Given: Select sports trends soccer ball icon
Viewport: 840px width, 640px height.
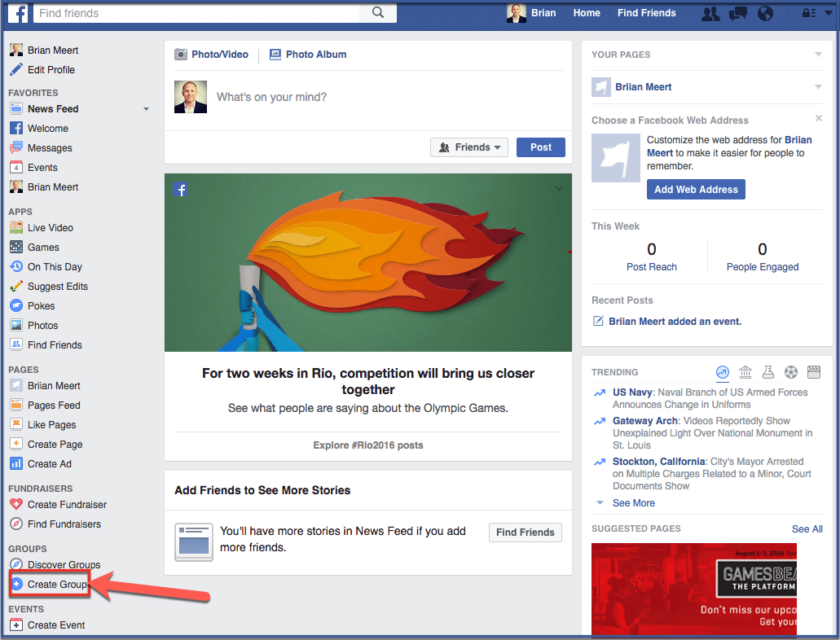Looking at the screenshot, I should (x=791, y=371).
